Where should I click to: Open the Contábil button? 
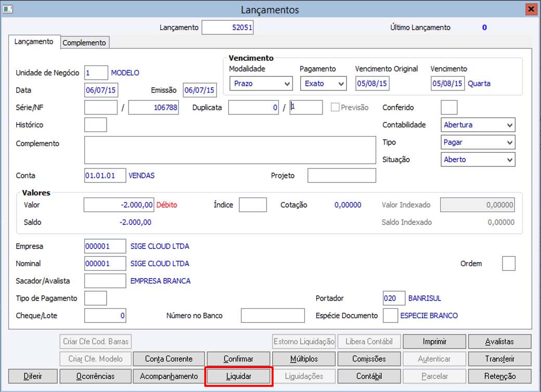[369, 376]
